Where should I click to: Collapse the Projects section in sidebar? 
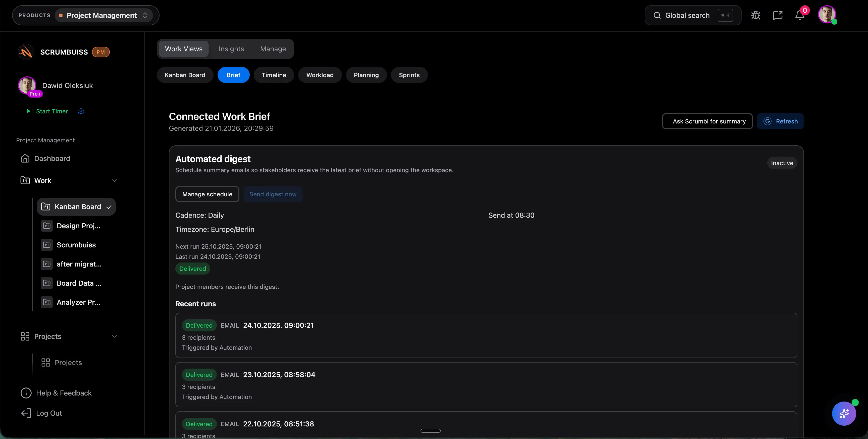coord(114,336)
